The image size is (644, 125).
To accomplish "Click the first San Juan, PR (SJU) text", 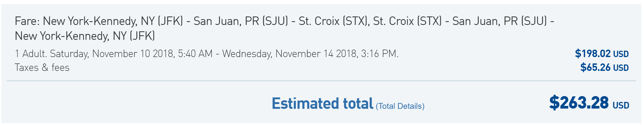I will [241, 21].
